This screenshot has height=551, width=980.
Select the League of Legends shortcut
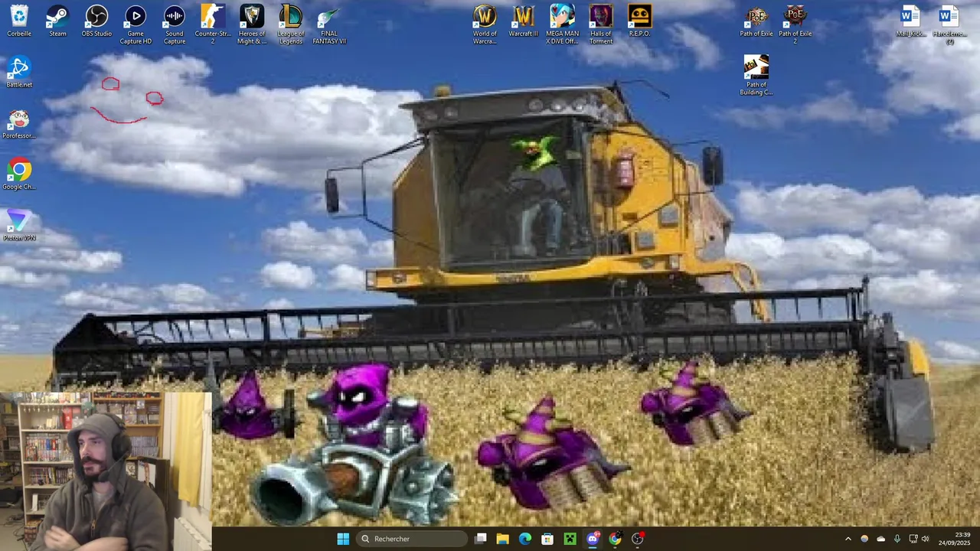click(x=291, y=24)
